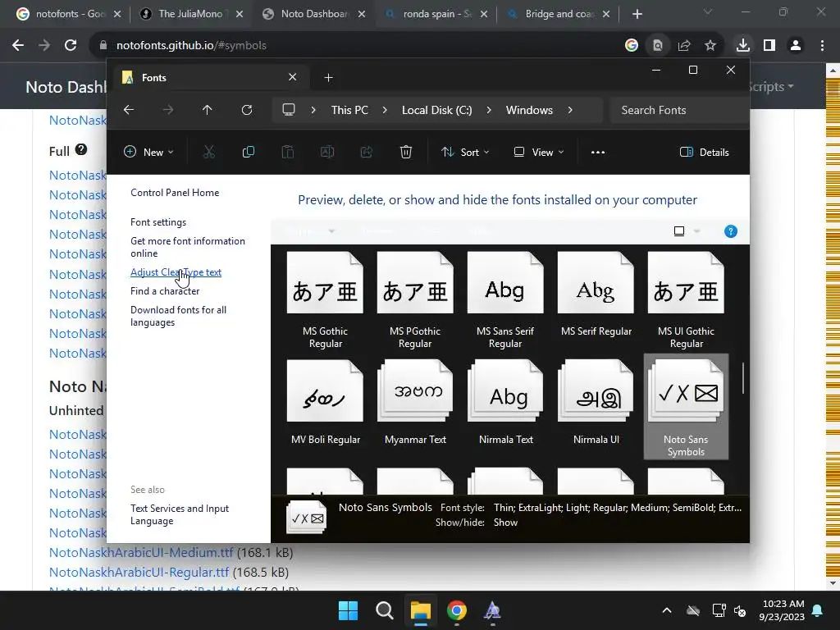Switch to Bridge and coast Chrome tab

click(558, 14)
